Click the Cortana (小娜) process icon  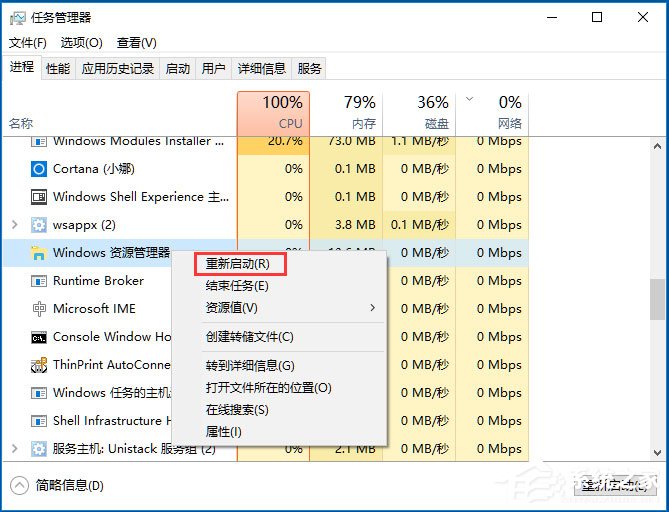(x=39, y=169)
